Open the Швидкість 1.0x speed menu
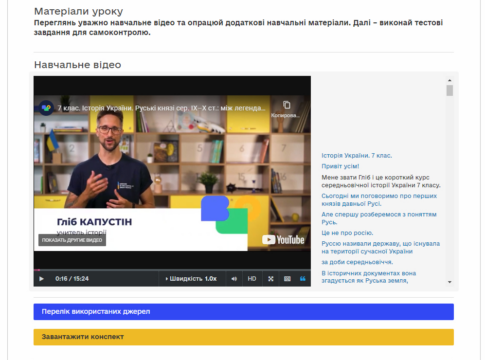This screenshot has width=485, height=360. tap(191, 279)
